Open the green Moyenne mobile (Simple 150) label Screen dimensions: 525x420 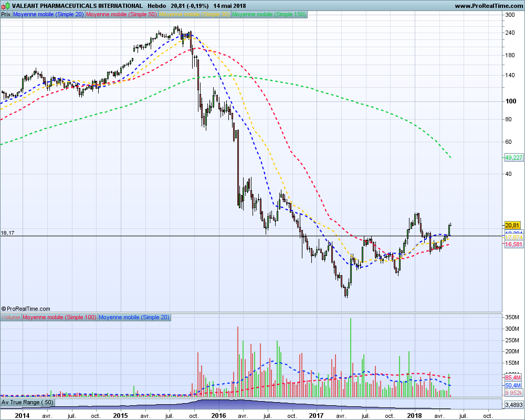tap(269, 14)
